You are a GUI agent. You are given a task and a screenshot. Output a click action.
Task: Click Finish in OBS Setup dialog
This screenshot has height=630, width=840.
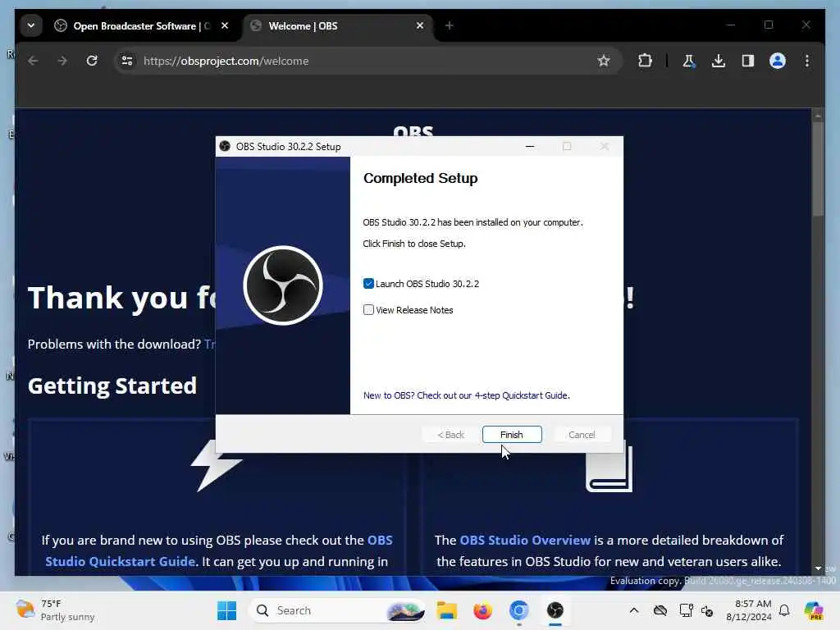pyautogui.click(x=512, y=435)
